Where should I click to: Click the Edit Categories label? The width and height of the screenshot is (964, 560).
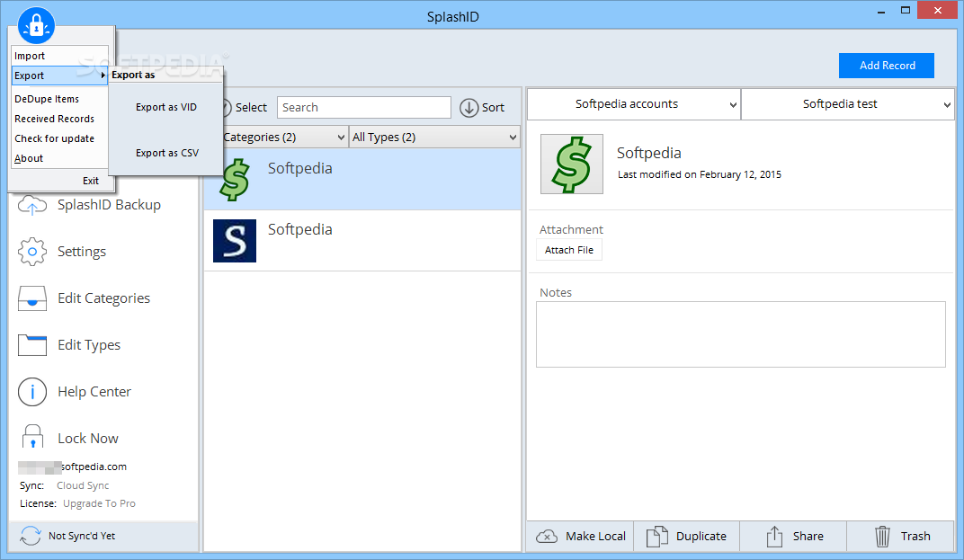[x=104, y=298]
